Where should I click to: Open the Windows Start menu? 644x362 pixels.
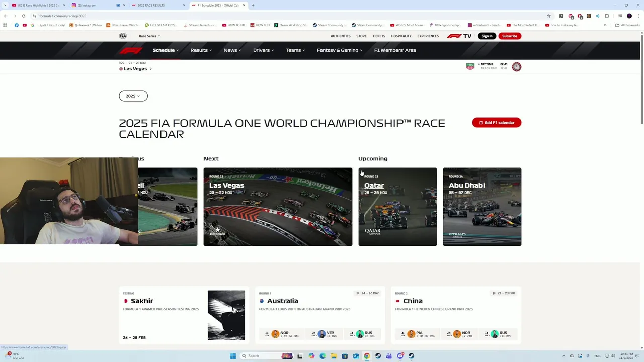click(233, 356)
